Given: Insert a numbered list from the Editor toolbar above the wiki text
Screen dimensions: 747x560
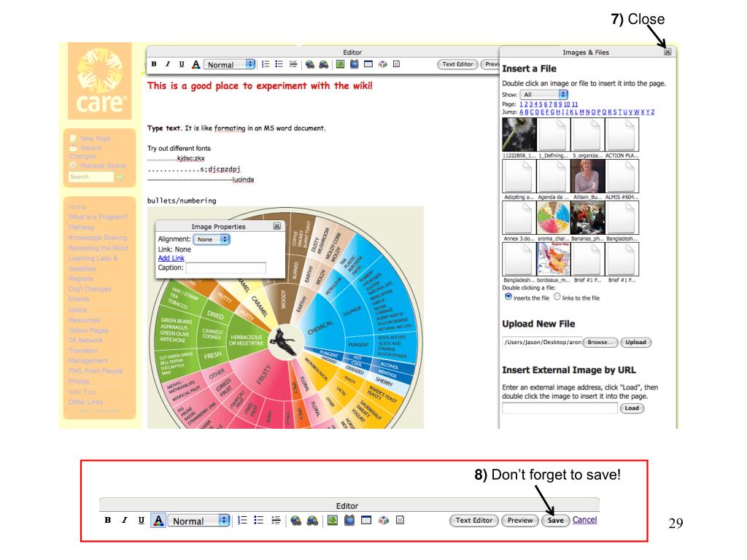Looking at the screenshot, I should point(266,64).
